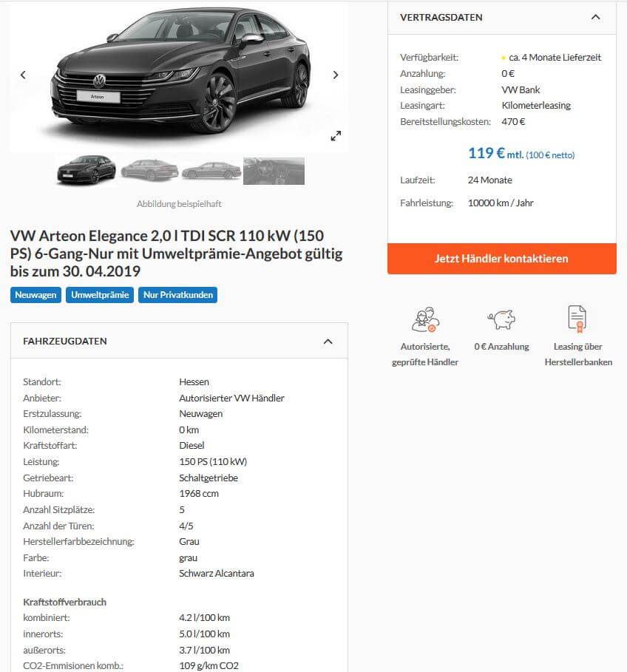Open fullscreen view of car image
This screenshot has width=627, height=672.
pos(336,136)
